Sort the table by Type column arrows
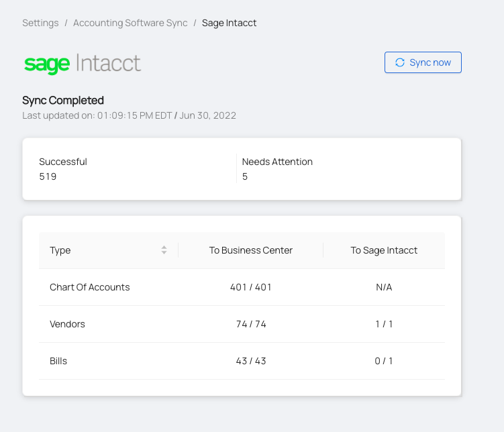Screen dimensions: 504x432 (164, 250)
